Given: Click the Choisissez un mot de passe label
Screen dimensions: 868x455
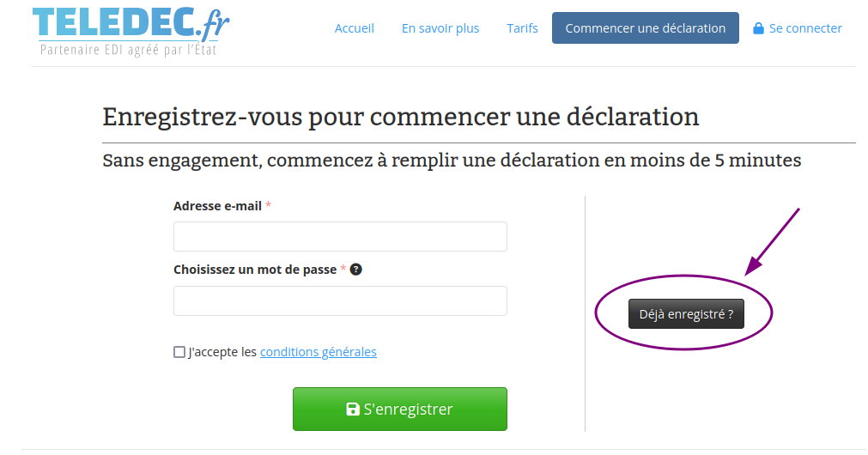Looking at the screenshot, I should (x=254, y=270).
